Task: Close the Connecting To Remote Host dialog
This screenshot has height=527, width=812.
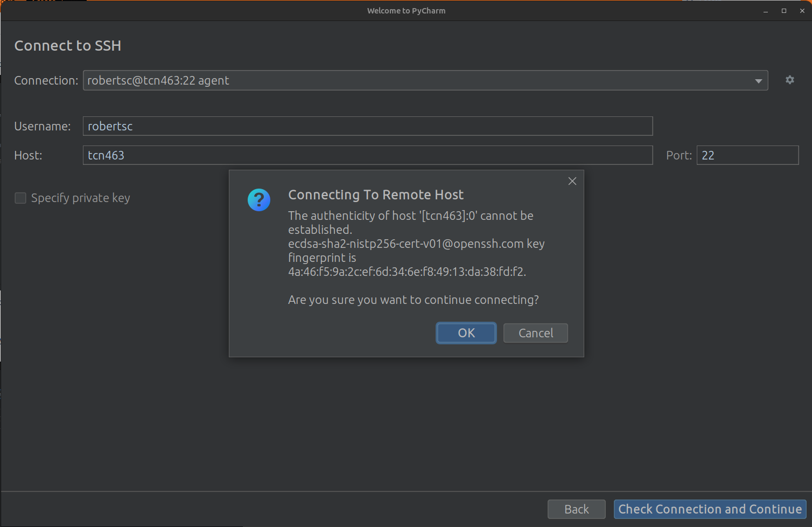Action: coord(572,181)
